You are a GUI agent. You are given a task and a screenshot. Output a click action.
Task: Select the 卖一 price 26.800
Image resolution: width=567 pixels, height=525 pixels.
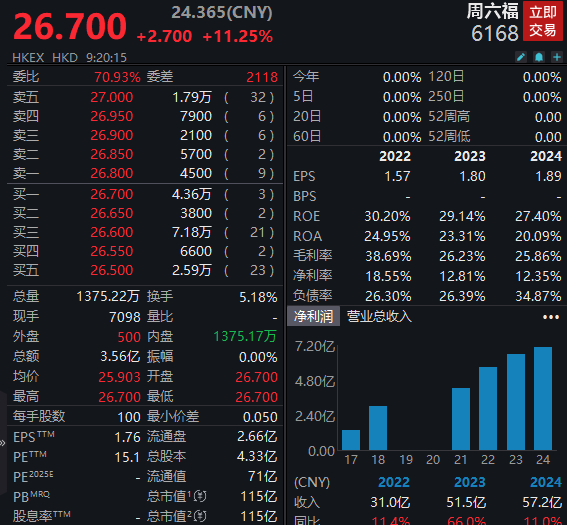(111, 173)
